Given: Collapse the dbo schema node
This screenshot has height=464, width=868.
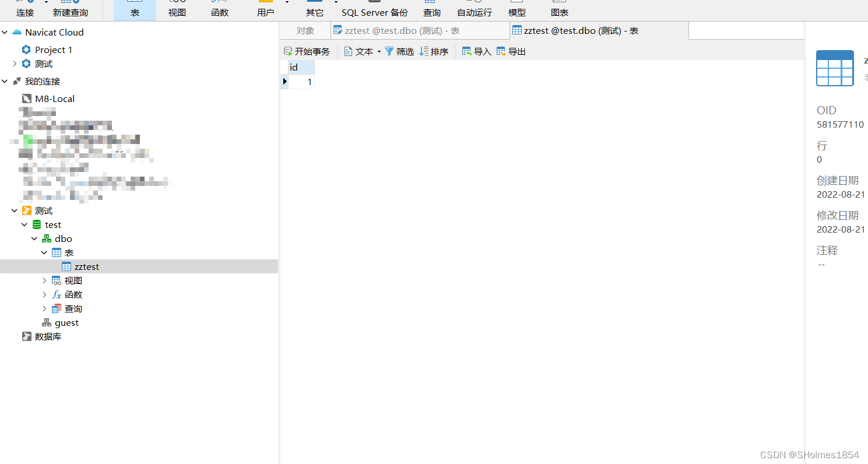Looking at the screenshot, I should tap(34, 238).
